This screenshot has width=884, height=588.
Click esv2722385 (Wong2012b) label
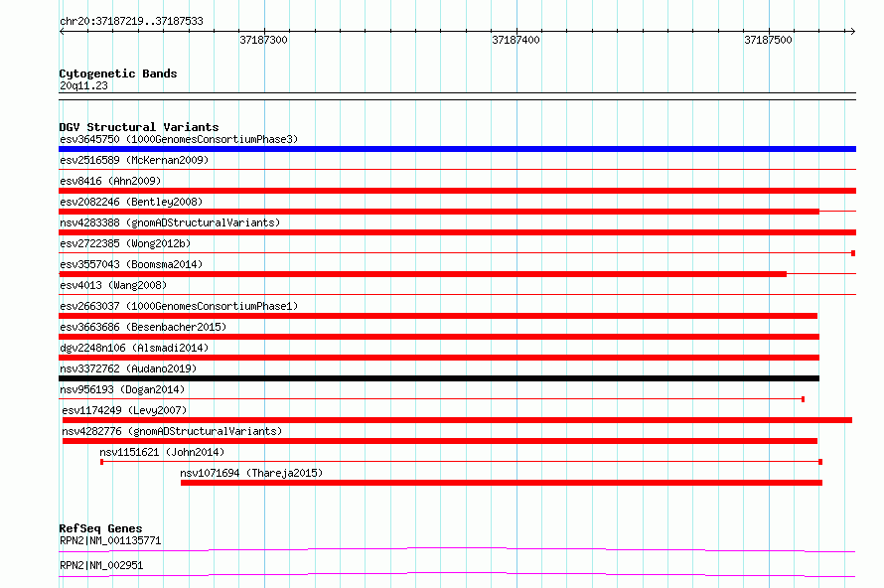pyautogui.click(x=125, y=243)
